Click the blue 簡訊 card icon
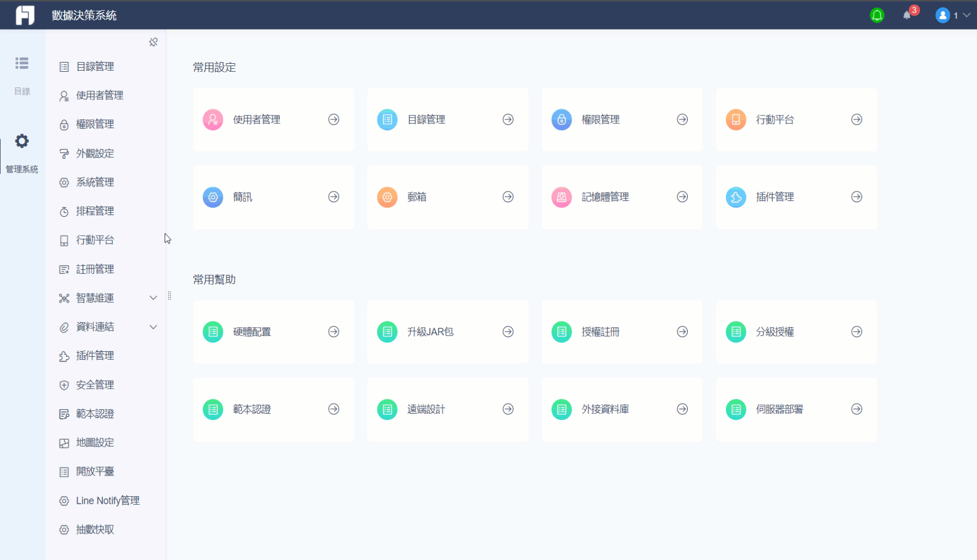 point(213,197)
